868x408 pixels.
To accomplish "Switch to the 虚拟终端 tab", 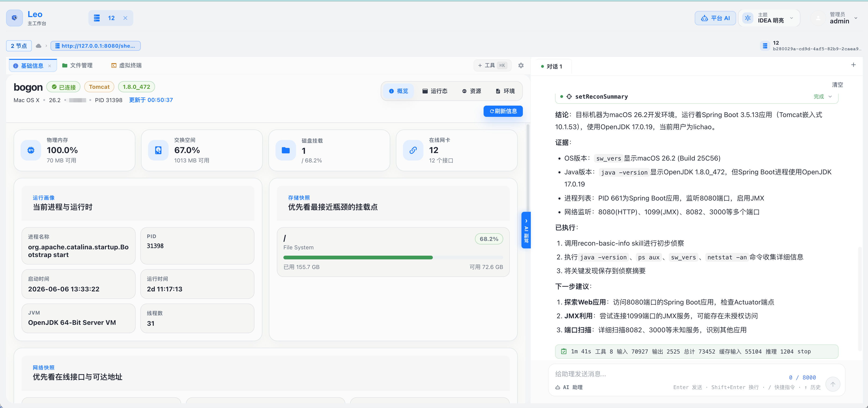I will coord(126,65).
